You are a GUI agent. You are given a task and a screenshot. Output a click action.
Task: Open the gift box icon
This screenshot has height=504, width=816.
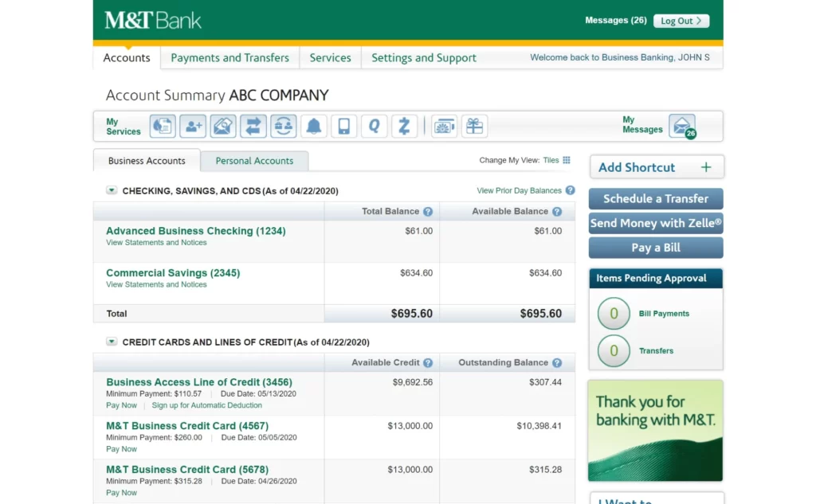point(474,126)
